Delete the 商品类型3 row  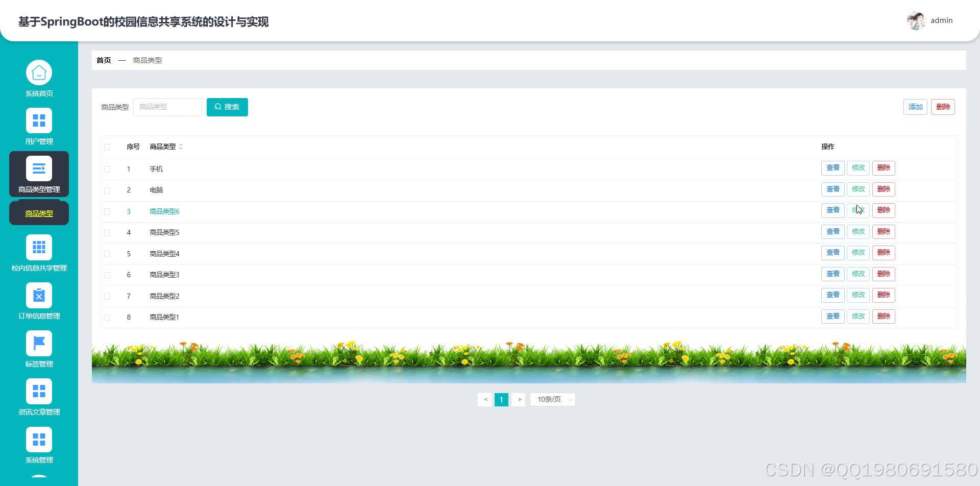884,274
